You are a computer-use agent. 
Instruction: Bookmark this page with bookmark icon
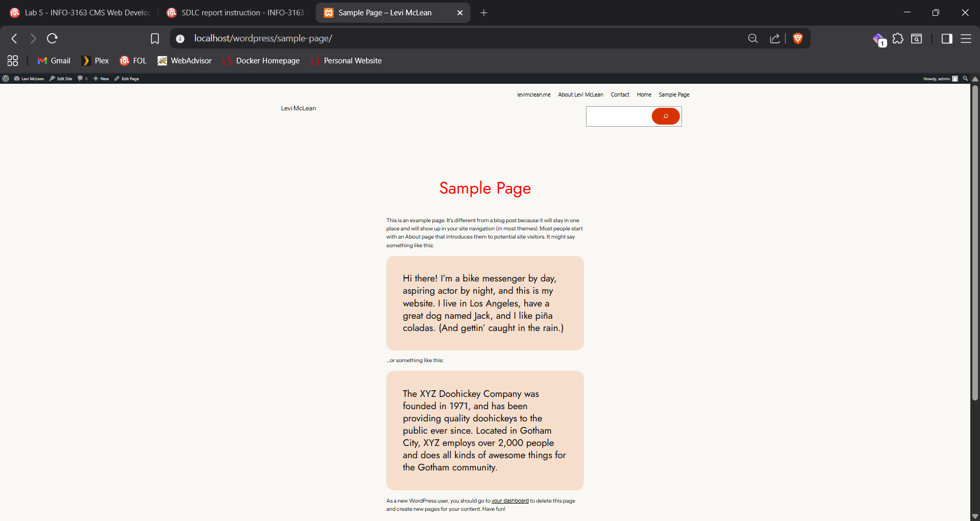(155, 39)
